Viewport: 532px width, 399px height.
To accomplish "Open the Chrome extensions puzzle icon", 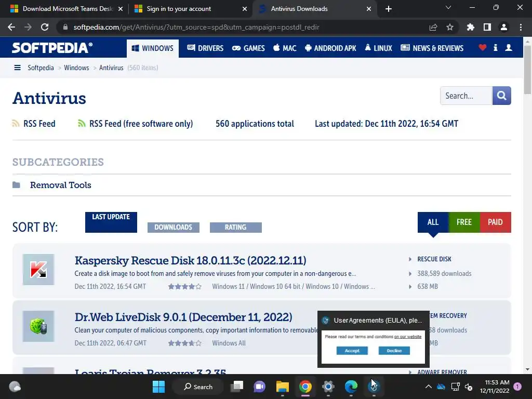I will [x=470, y=27].
